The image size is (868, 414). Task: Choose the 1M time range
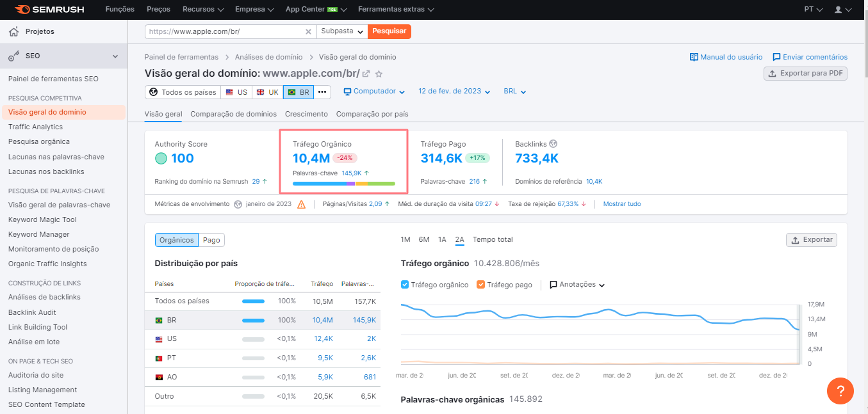[x=405, y=239]
